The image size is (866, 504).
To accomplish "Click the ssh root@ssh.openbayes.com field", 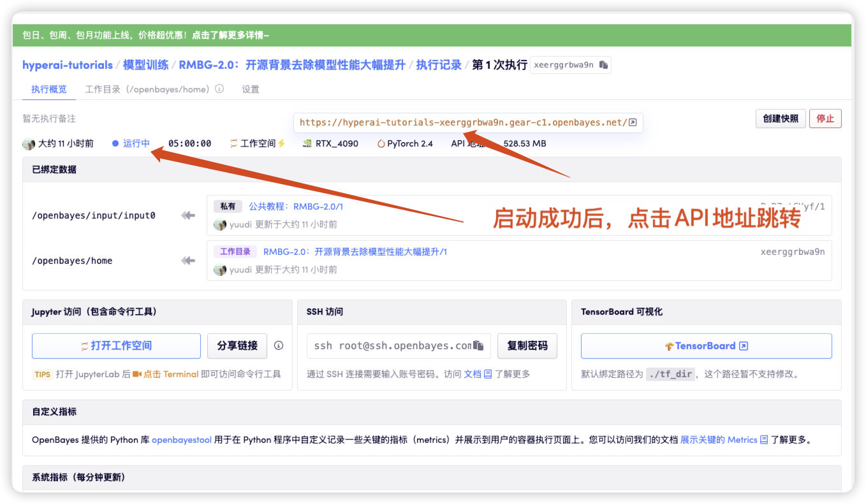I will click(399, 346).
